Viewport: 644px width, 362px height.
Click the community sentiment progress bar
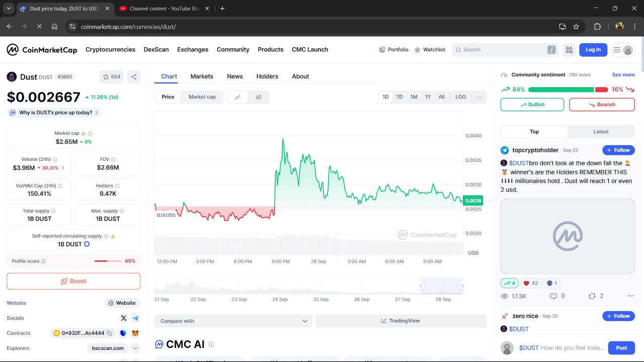pos(568,89)
